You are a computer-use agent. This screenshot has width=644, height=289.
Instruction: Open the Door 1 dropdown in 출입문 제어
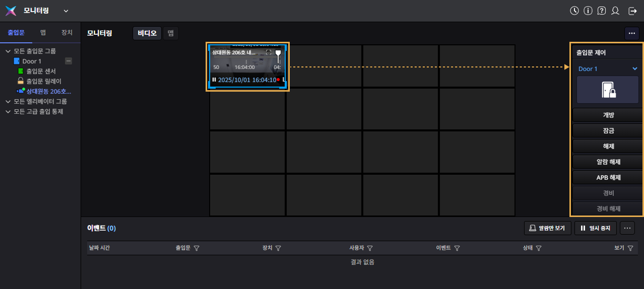click(634, 69)
